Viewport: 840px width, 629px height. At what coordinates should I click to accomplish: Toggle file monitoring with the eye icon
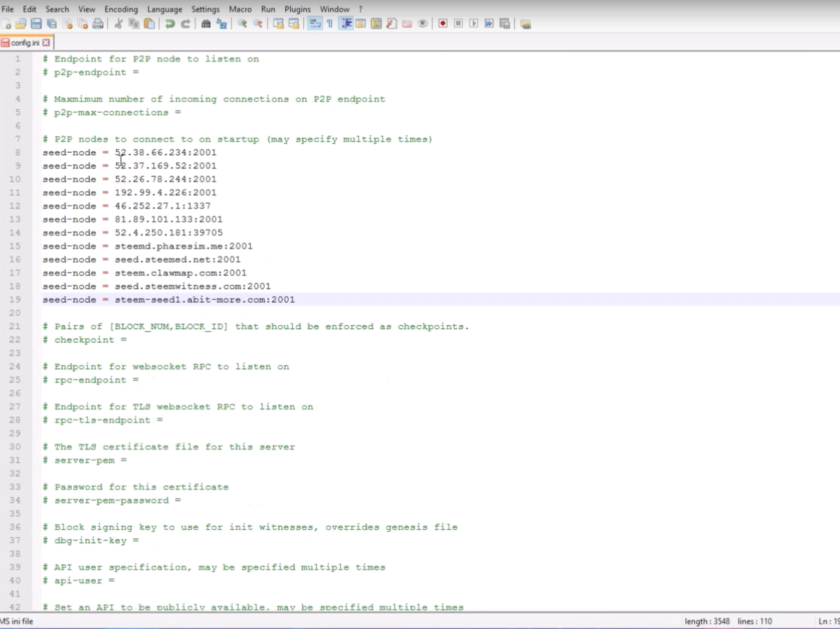coord(423,23)
